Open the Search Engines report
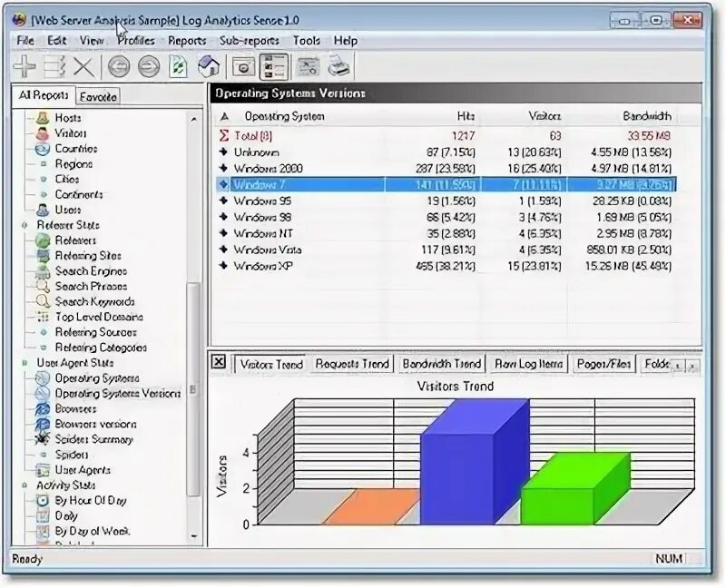726x588 pixels. tap(91, 270)
